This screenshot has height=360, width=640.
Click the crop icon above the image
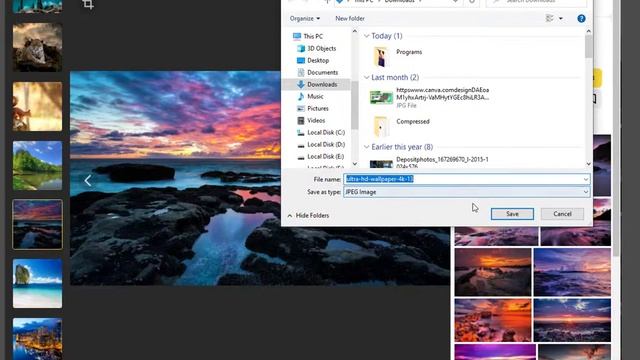[x=88, y=4]
